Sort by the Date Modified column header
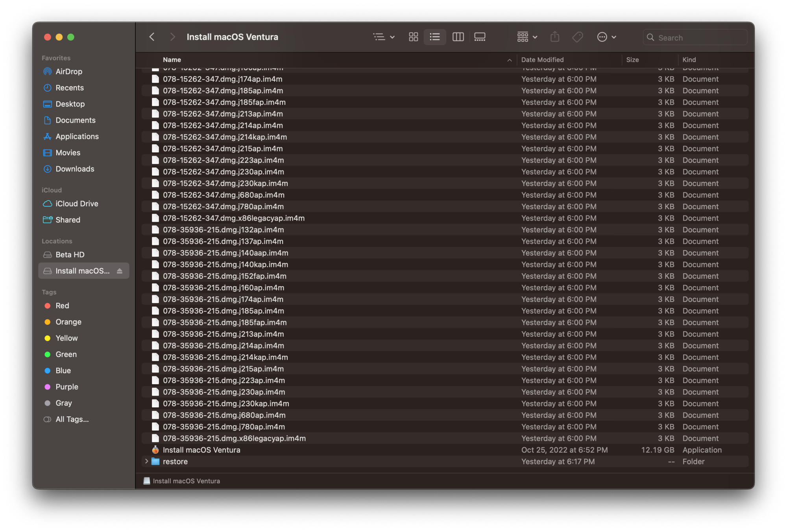Screen dimensions: 787x532 click(x=542, y=60)
